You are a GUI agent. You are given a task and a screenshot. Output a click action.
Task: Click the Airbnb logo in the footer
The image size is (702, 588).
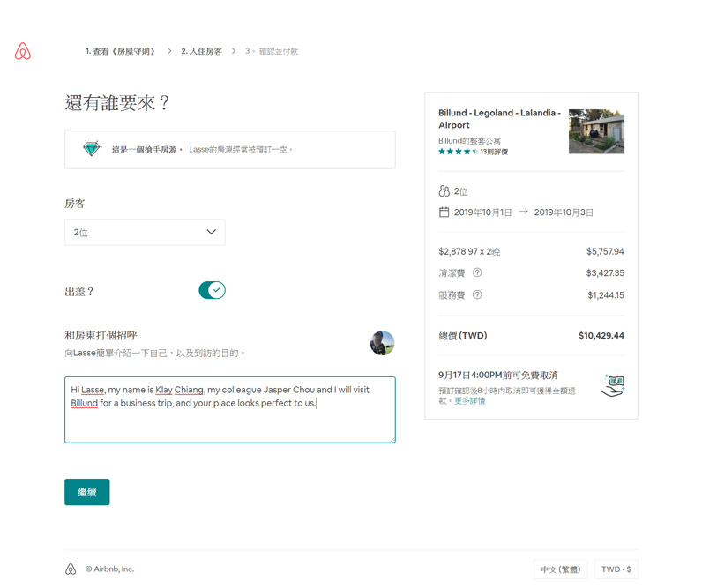pos(71,569)
